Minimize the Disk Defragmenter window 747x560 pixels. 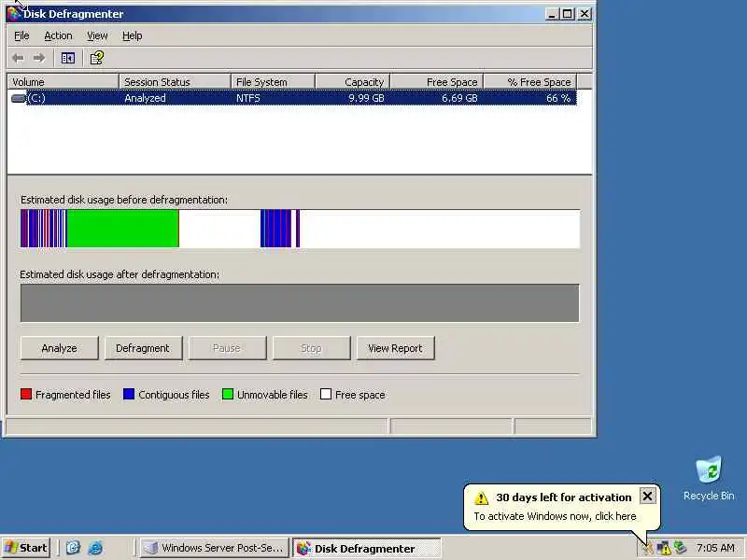(552, 14)
